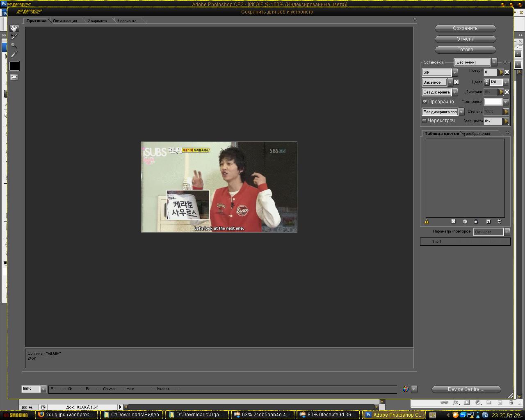Switch to the 63% 2ceb5aab4e taskbar item
The image size is (525, 420).
[x=262, y=415]
